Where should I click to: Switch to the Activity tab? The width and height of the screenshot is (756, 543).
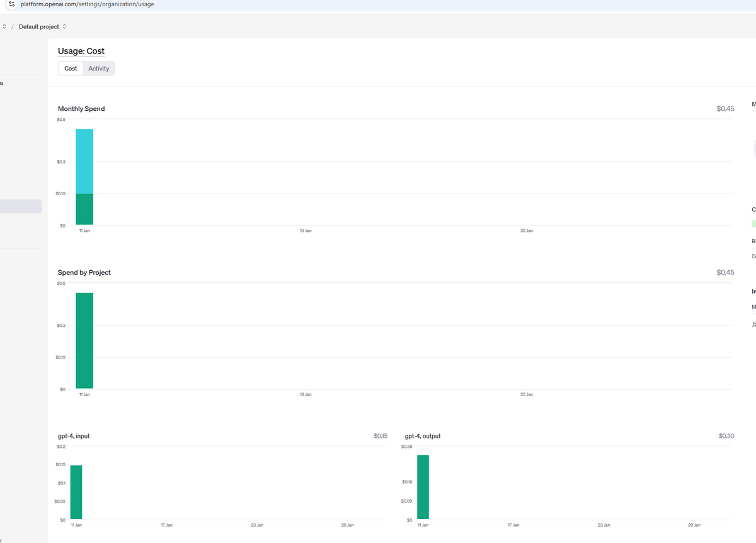point(99,68)
